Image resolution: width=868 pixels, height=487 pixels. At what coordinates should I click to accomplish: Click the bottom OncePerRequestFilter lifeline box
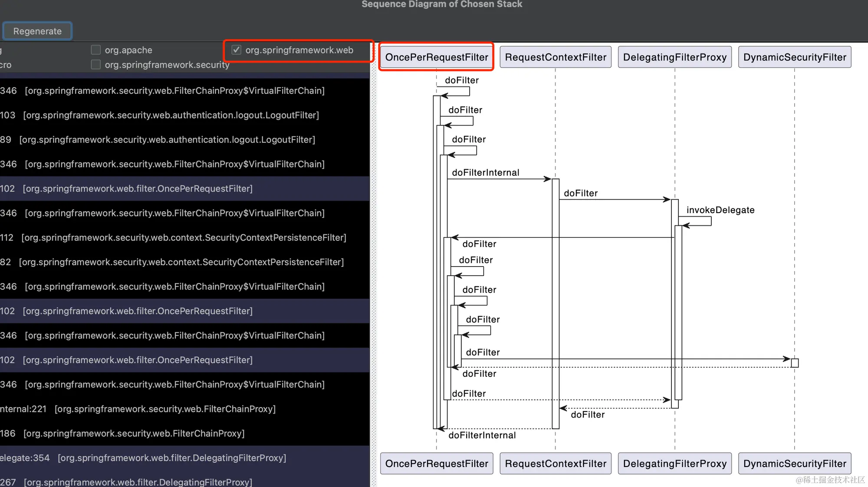(437, 464)
